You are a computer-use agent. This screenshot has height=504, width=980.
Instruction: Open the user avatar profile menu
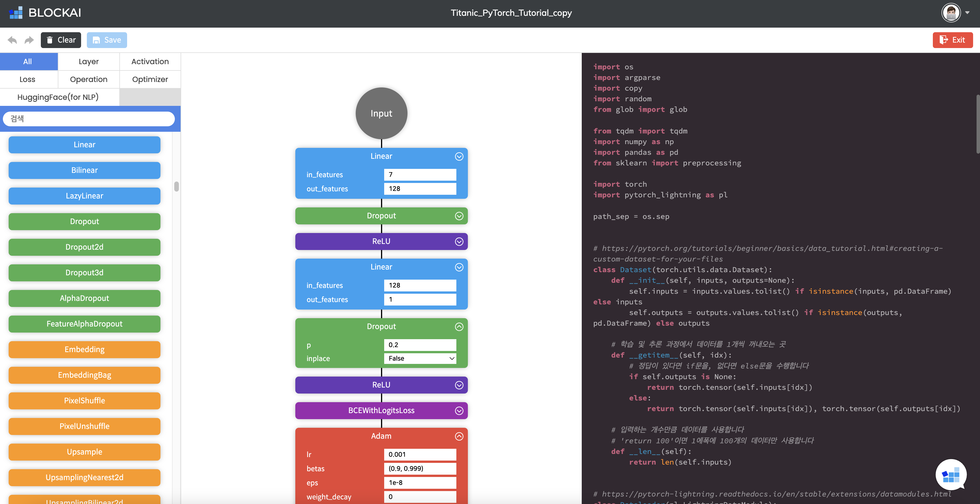(951, 13)
